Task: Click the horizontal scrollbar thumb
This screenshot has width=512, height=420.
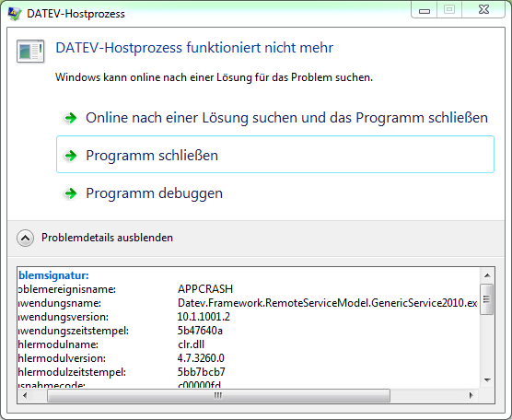Action: click(x=218, y=395)
